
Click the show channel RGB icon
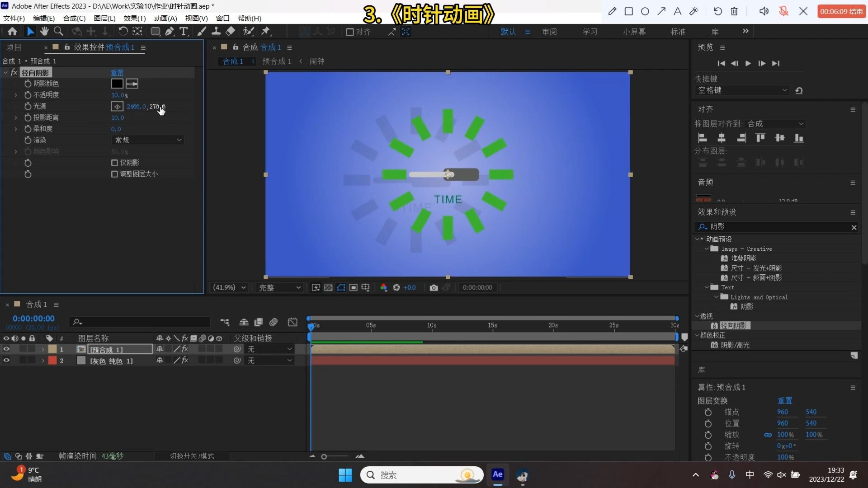pos(383,287)
